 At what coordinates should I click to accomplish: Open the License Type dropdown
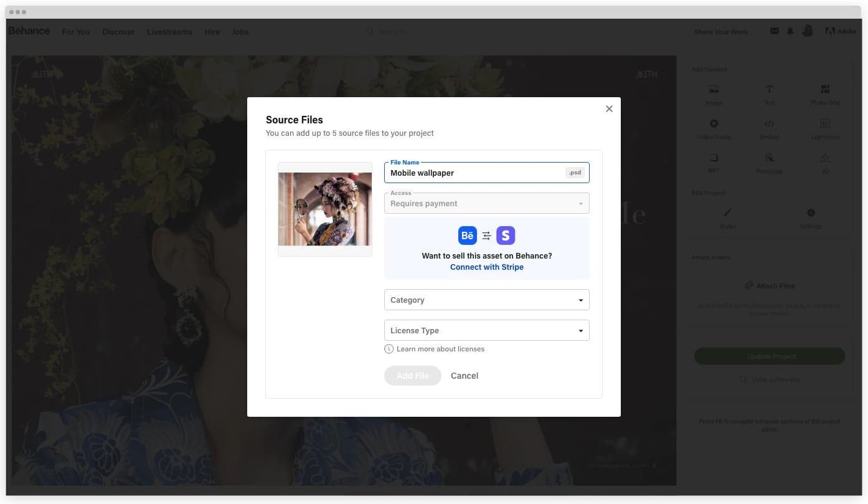point(486,330)
